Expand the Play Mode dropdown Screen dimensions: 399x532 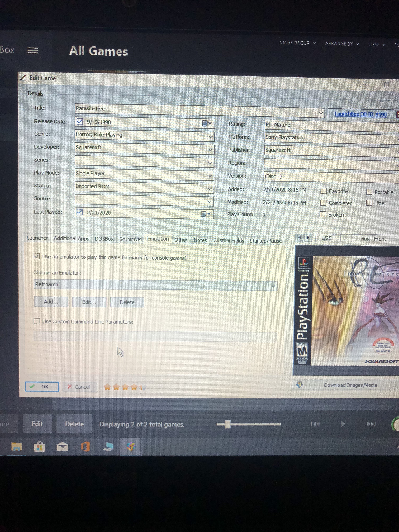[210, 176]
